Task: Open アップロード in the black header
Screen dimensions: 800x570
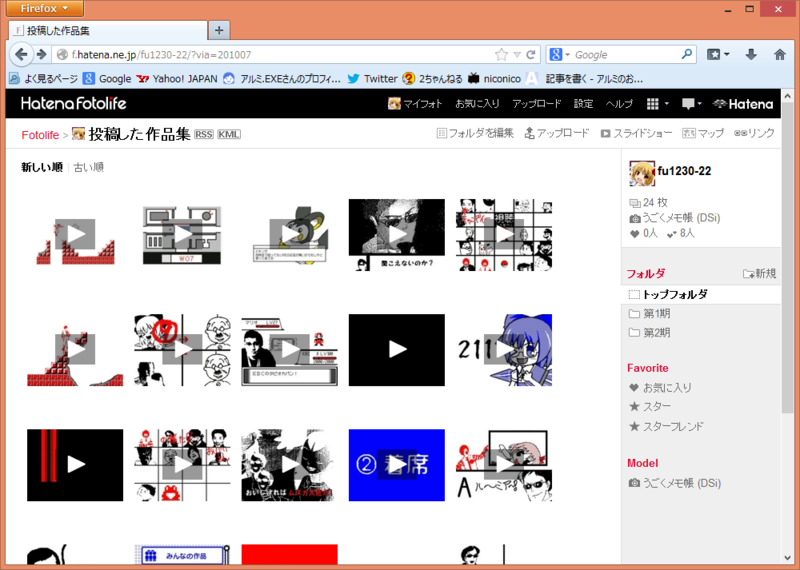Action: point(536,104)
